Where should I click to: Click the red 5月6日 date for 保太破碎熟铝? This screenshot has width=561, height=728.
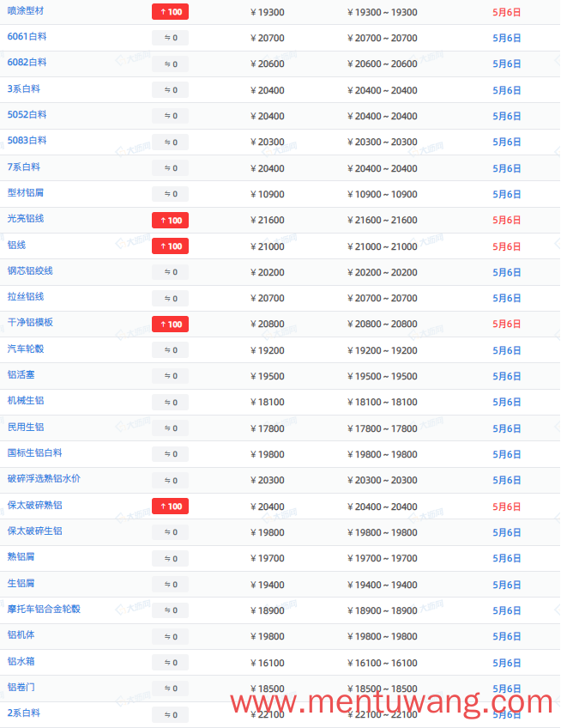(507, 507)
